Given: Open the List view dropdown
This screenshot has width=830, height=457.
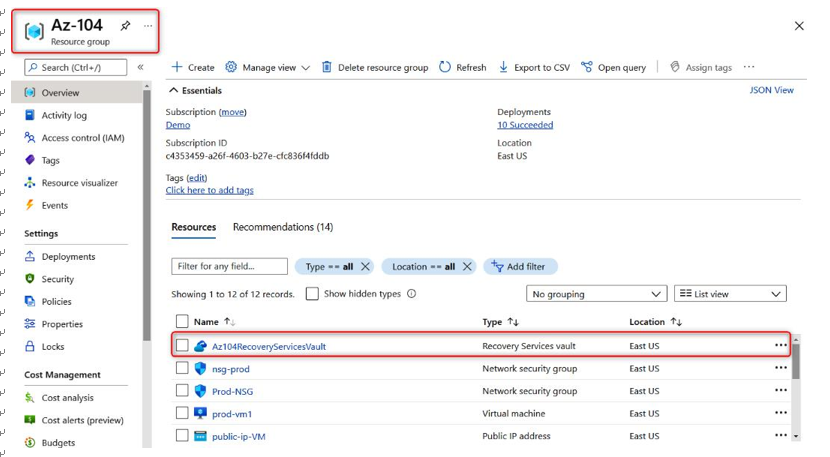Looking at the screenshot, I should tap(730, 294).
